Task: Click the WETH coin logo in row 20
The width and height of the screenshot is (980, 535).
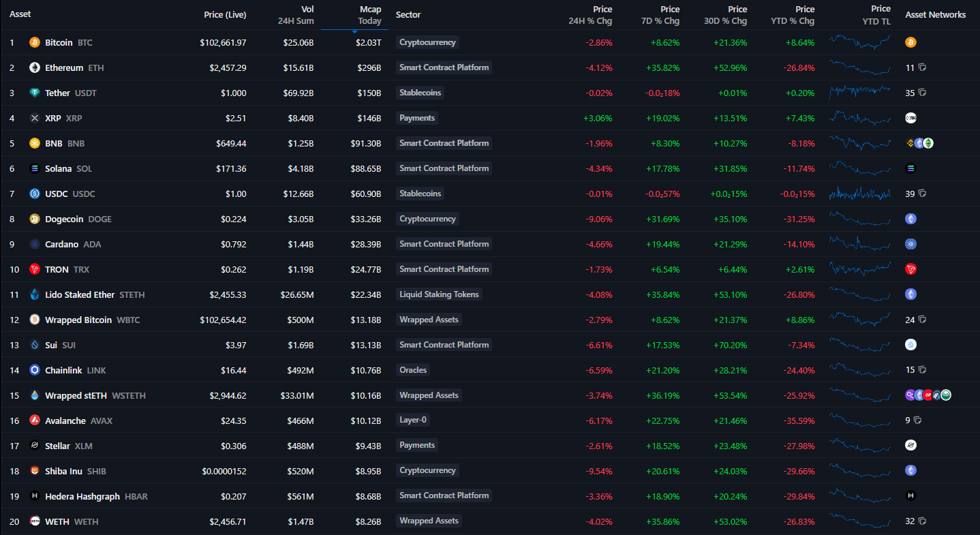Action: point(35,521)
